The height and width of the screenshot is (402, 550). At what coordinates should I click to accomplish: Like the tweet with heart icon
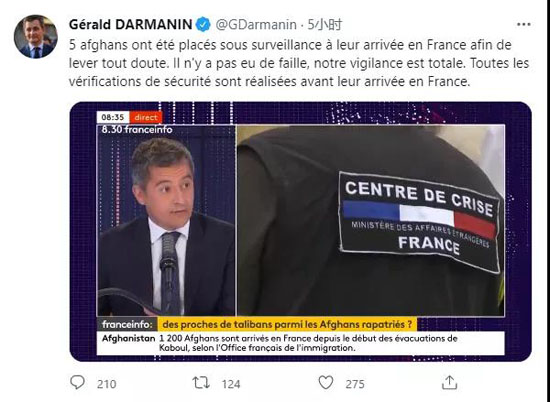tap(326, 382)
